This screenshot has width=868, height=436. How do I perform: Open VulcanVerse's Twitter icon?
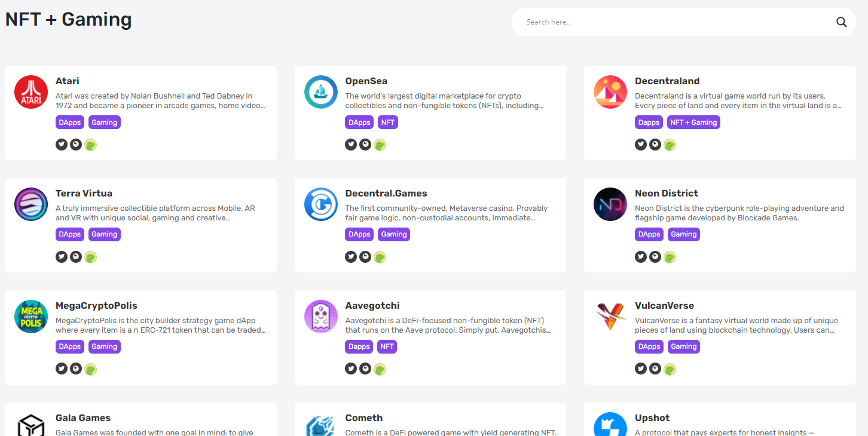point(641,369)
